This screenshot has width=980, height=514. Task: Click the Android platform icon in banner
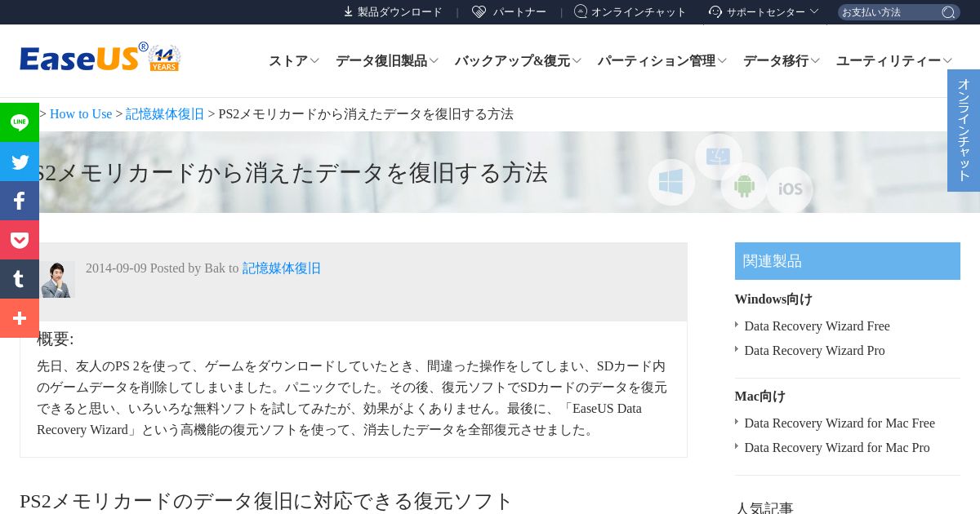click(x=744, y=186)
